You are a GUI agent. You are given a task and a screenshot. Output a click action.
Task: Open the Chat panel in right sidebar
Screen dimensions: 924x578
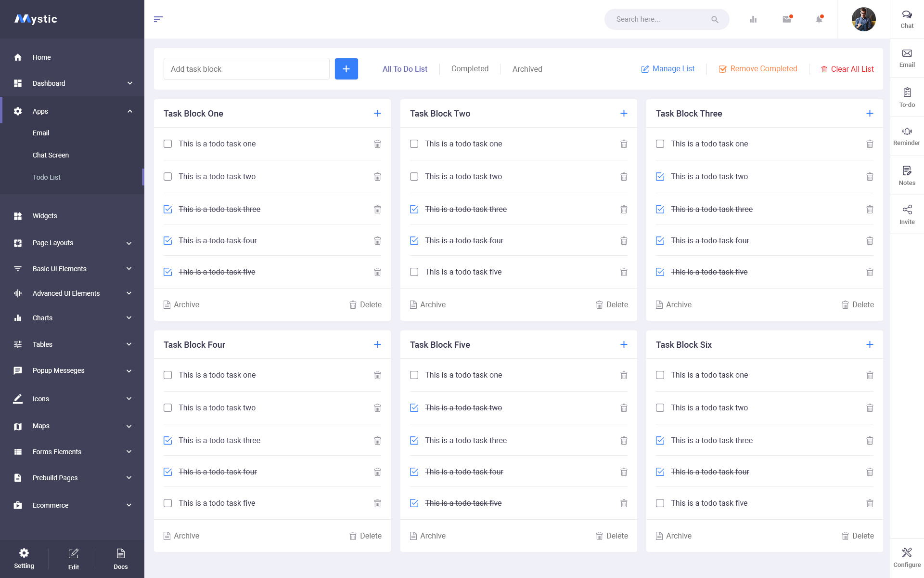click(x=907, y=18)
